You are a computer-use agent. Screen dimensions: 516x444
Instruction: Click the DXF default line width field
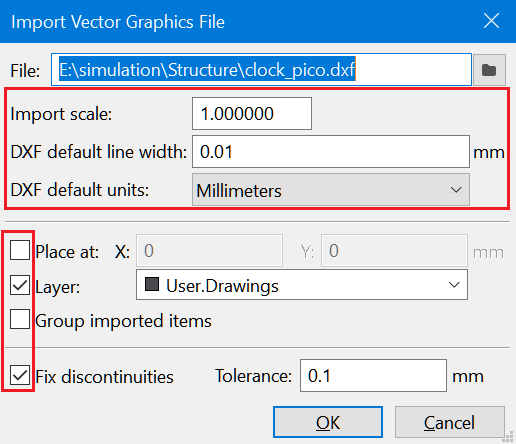[x=331, y=152]
